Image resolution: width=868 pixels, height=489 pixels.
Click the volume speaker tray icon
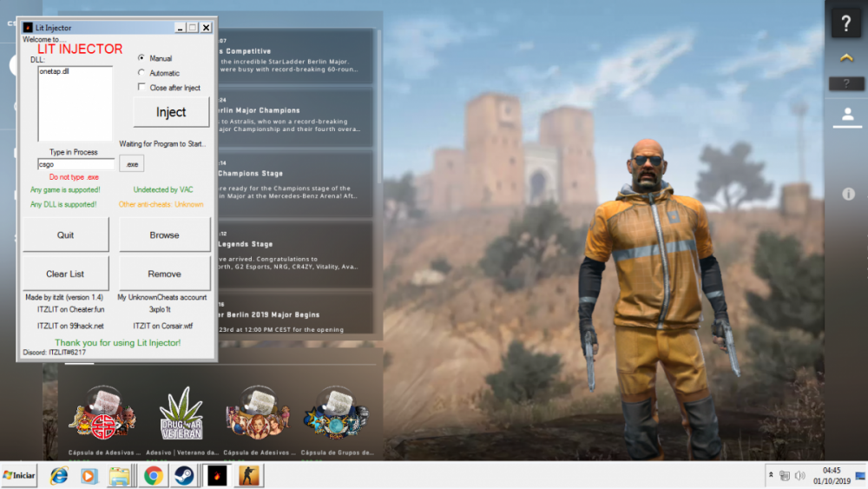click(x=800, y=475)
